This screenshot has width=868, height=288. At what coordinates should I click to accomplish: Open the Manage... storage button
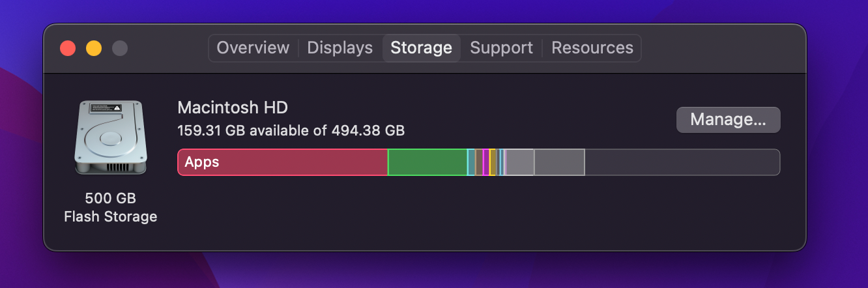[x=728, y=120]
